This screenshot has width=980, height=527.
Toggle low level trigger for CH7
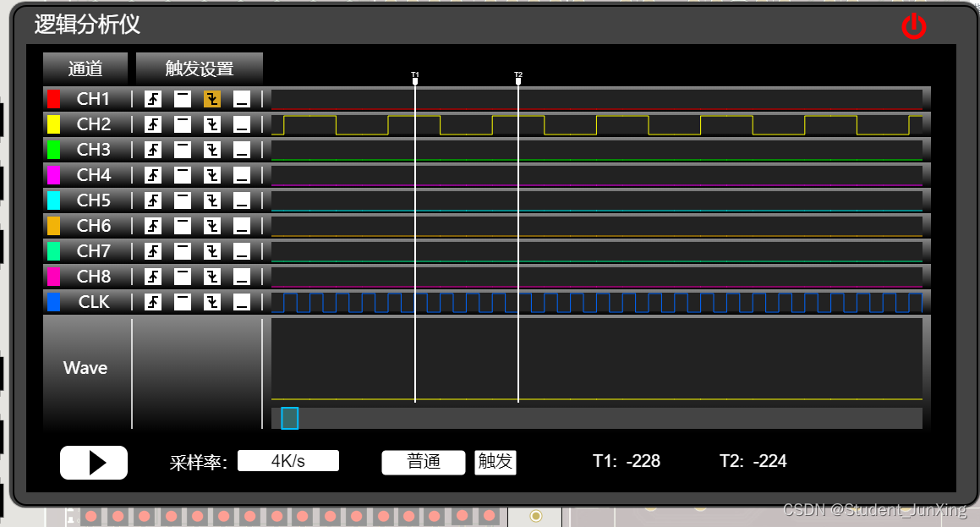coord(242,250)
